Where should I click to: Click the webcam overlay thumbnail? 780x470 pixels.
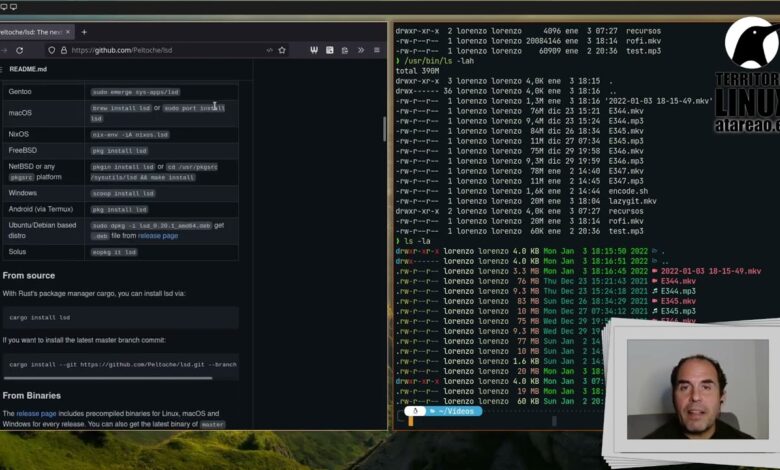[697, 389]
